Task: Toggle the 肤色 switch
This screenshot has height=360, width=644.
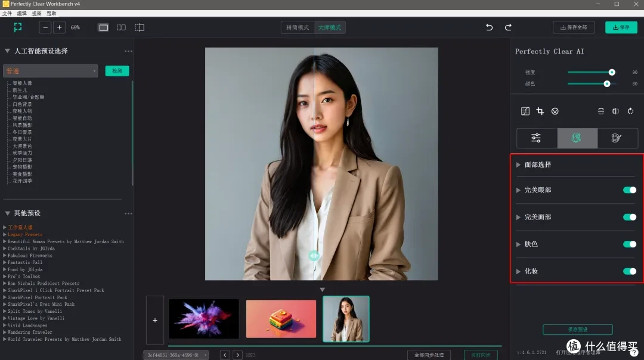Action: [x=630, y=244]
